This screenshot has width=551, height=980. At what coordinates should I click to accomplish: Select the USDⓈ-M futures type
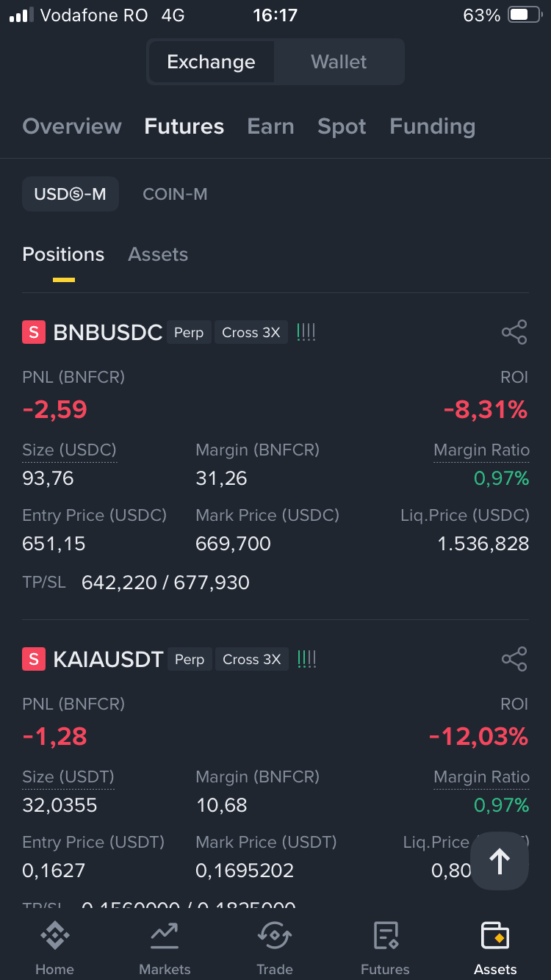click(x=71, y=194)
